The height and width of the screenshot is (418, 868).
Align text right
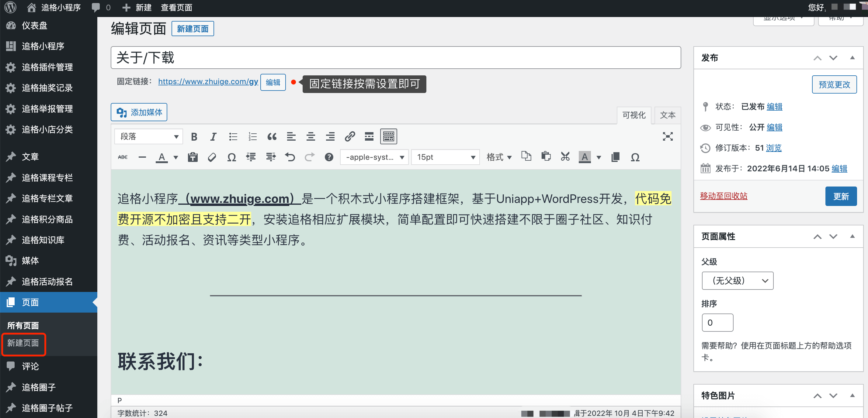[330, 137]
